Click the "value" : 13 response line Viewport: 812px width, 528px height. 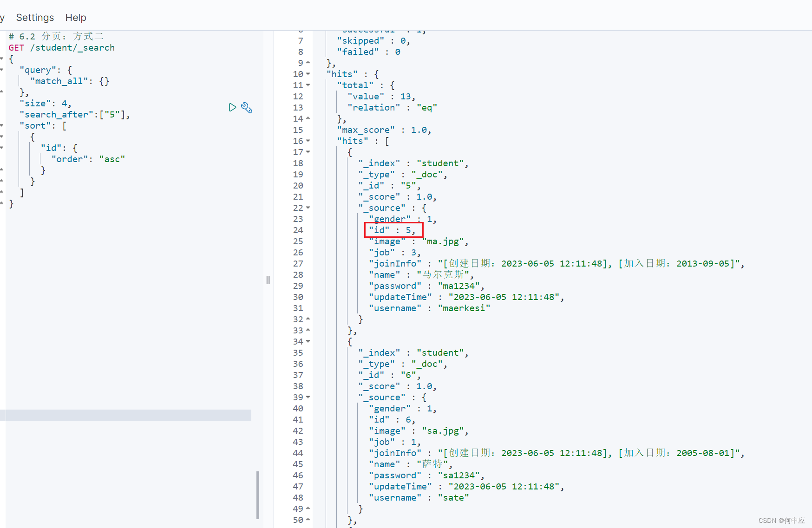click(381, 97)
